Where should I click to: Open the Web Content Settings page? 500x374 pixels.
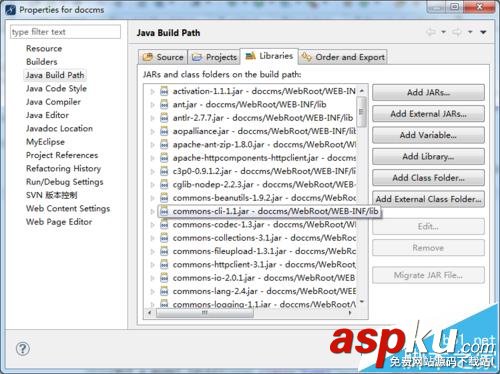68,208
